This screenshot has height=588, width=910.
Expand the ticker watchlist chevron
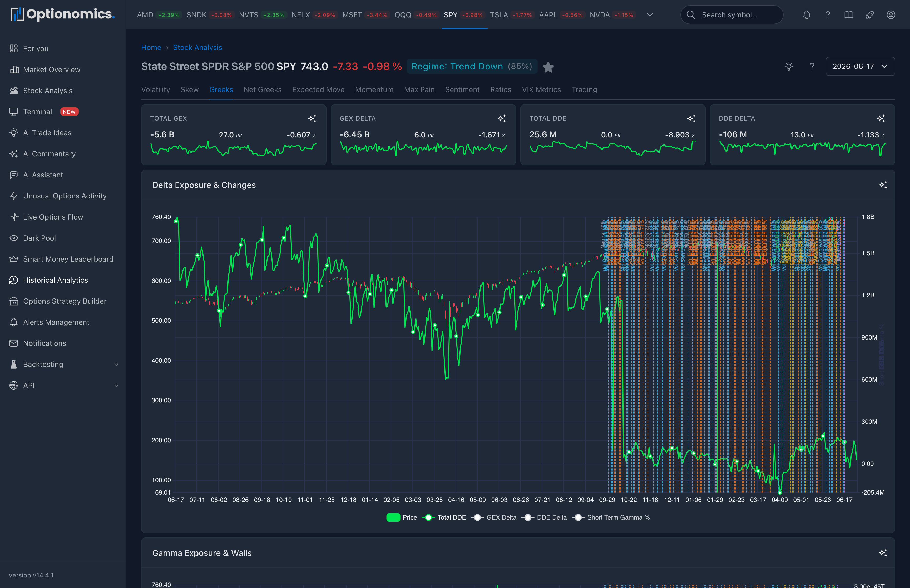[650, 15]
